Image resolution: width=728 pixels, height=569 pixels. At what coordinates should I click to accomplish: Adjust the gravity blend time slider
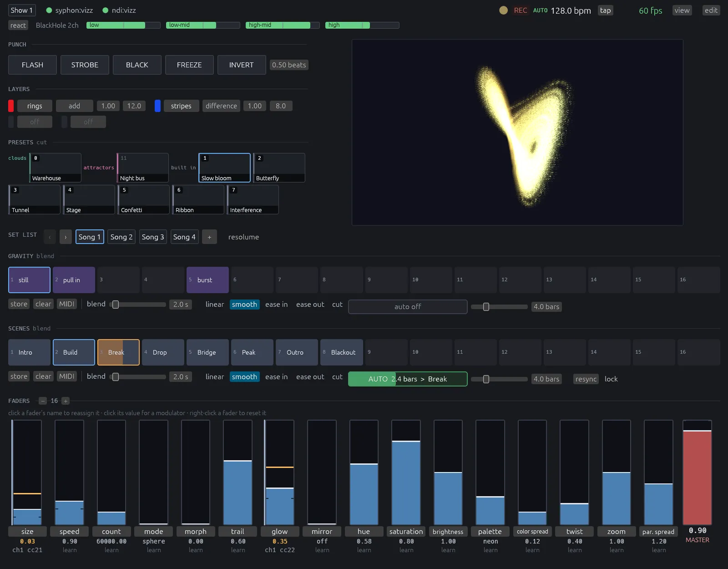[138, 304]
